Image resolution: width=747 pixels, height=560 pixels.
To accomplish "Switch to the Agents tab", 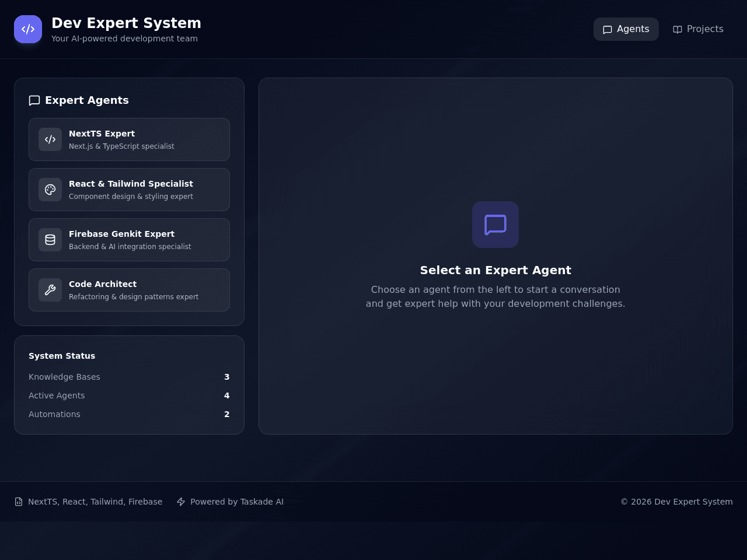I will click(x=626, y=29).
